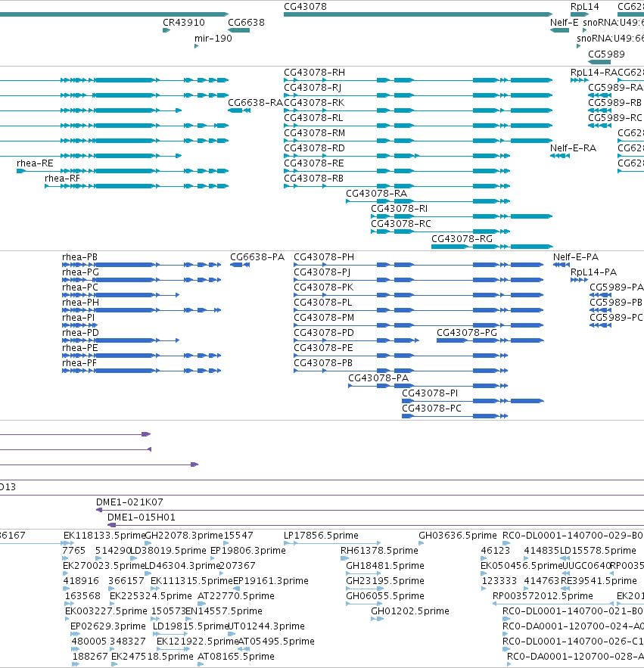
Task: Select the CG5989 gene label
Action: (606, 54)
